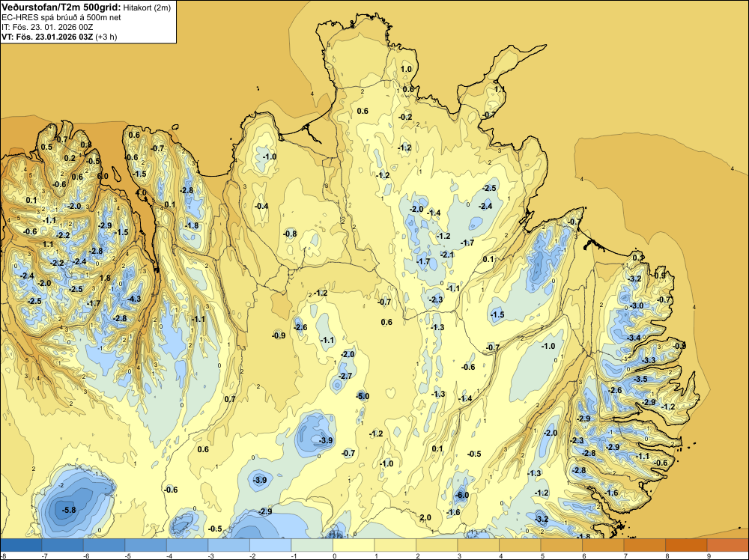Click the '-3.4' temperature value
This screenshot has width=749, height=560.
pyautogui.click(x=634, y=338)
